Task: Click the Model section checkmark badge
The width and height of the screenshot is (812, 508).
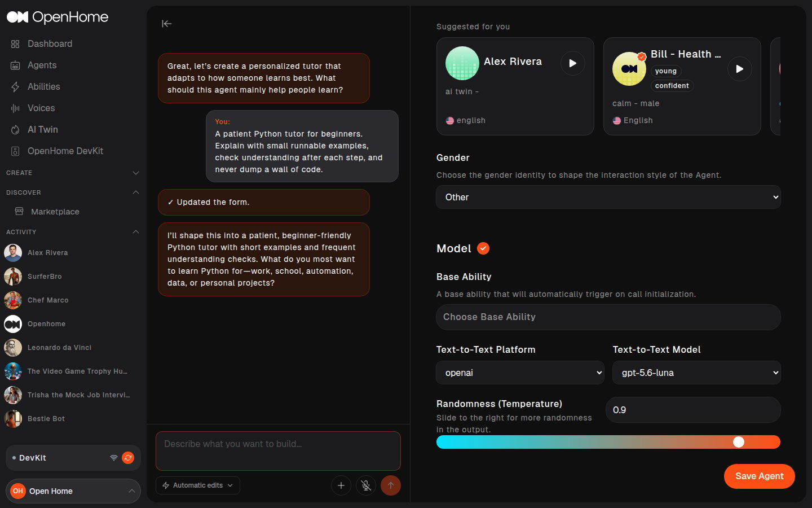Action: pyautogui.click(x=483, y=248)
